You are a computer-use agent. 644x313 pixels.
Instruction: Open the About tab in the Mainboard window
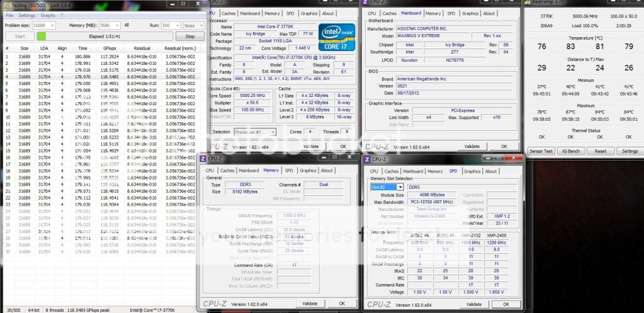[x=489, y=13]
